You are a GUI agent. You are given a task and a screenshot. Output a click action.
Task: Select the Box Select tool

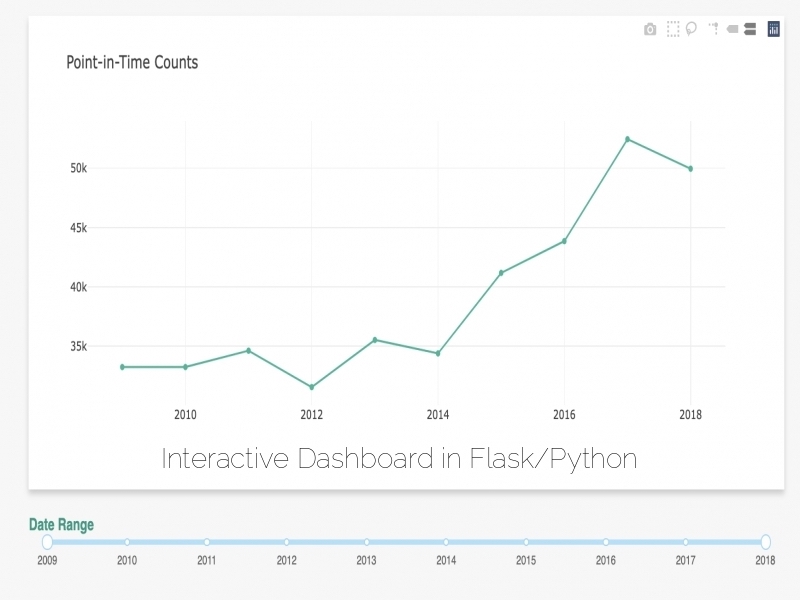coord(673,29)
